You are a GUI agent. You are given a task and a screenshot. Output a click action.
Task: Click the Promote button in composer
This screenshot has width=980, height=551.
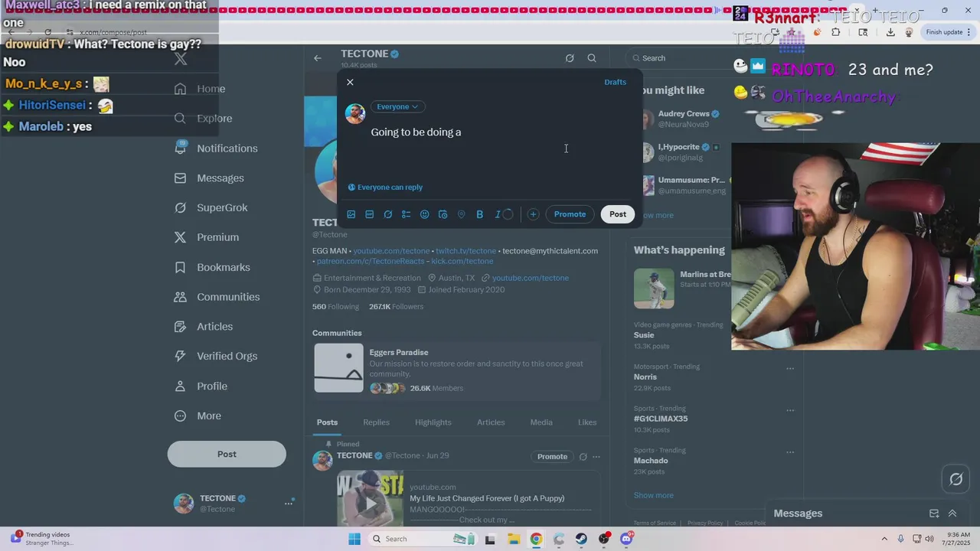coord(570,214)
